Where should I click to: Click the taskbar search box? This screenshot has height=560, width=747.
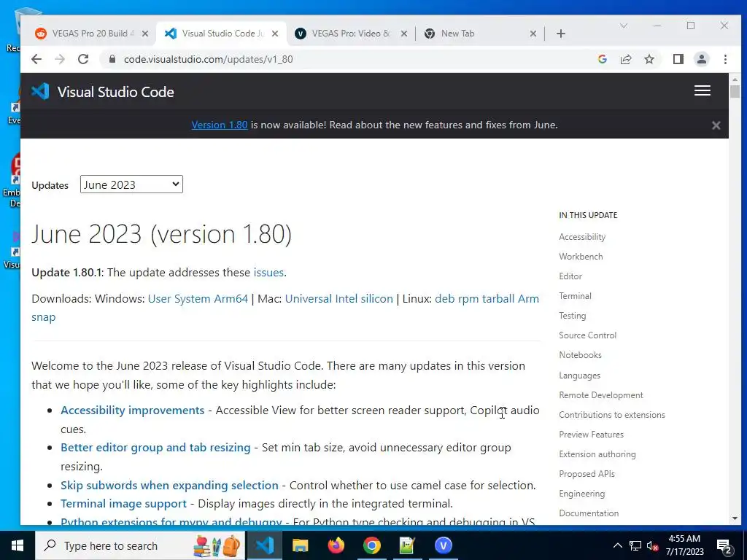pyautogui.click(x=140, y=545)
